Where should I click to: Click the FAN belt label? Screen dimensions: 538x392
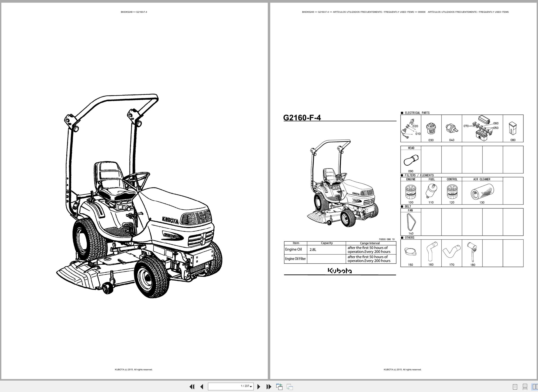(410, 211)
